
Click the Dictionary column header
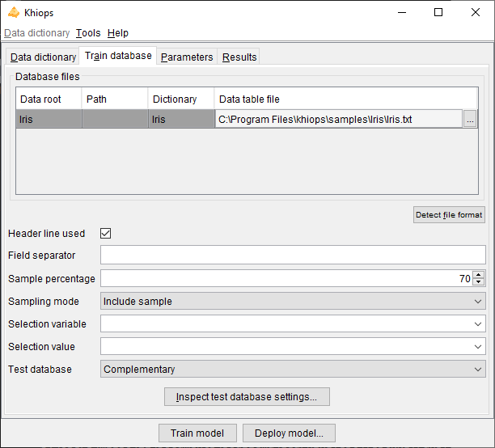[181, 99]
